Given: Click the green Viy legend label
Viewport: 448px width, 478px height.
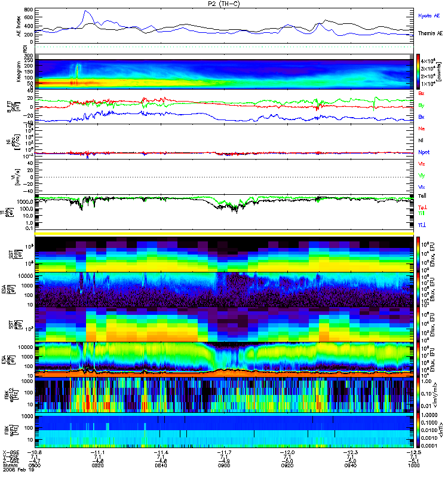Looking at the screenshot, I should pos(422,176).
